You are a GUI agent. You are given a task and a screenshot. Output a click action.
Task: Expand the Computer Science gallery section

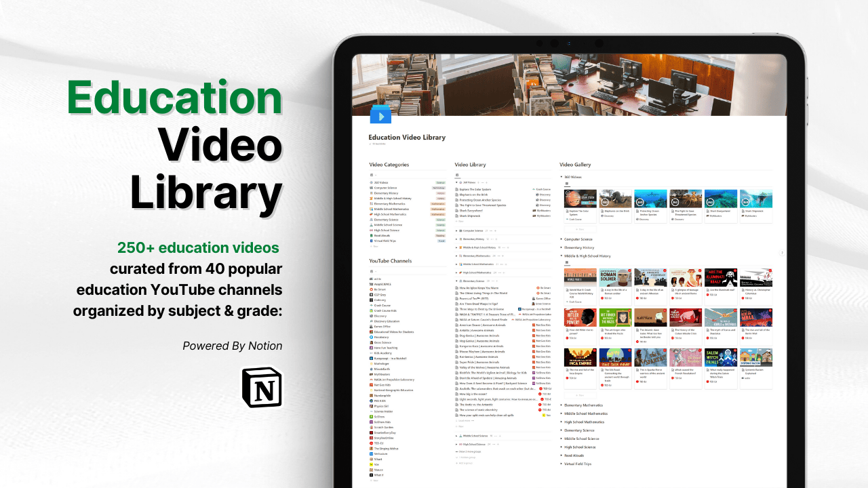tap(561, 239)
